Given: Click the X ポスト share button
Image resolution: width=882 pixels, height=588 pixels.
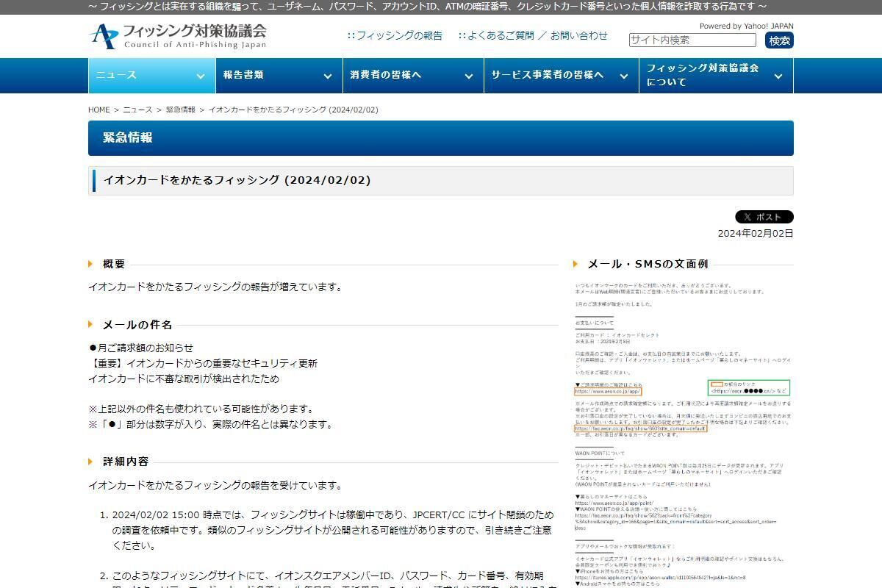Looking at the screenshot, I should 764,217.
